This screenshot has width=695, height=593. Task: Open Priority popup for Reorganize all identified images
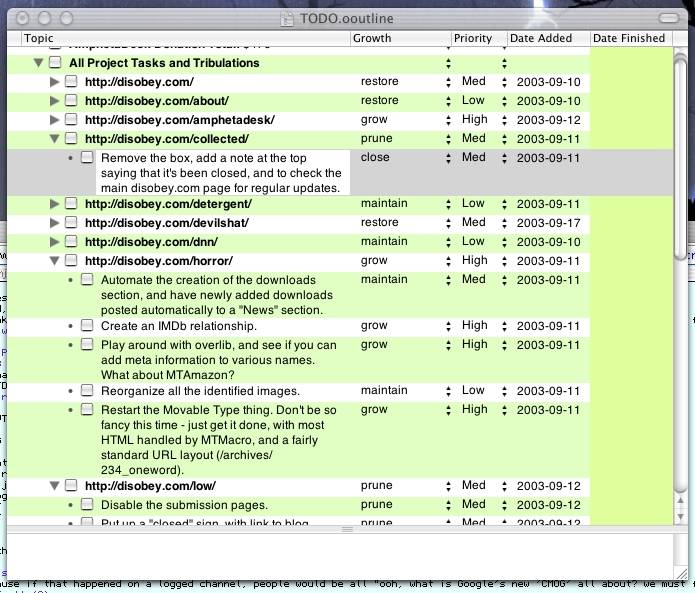point(504,391)
